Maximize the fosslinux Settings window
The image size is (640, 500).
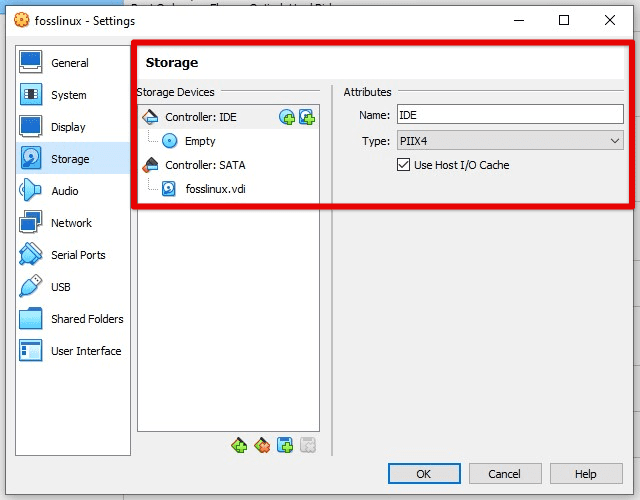[x=564, y=20]
